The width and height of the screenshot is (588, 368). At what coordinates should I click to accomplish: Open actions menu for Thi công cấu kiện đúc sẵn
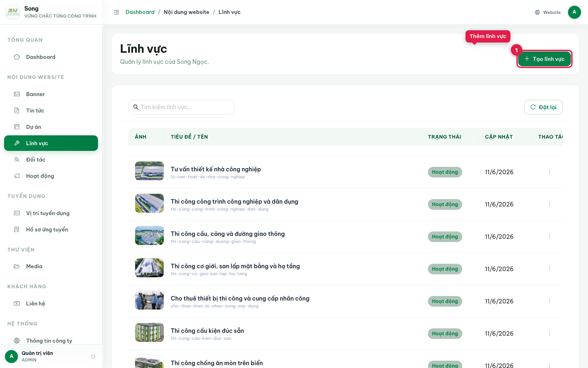[550, 333]
